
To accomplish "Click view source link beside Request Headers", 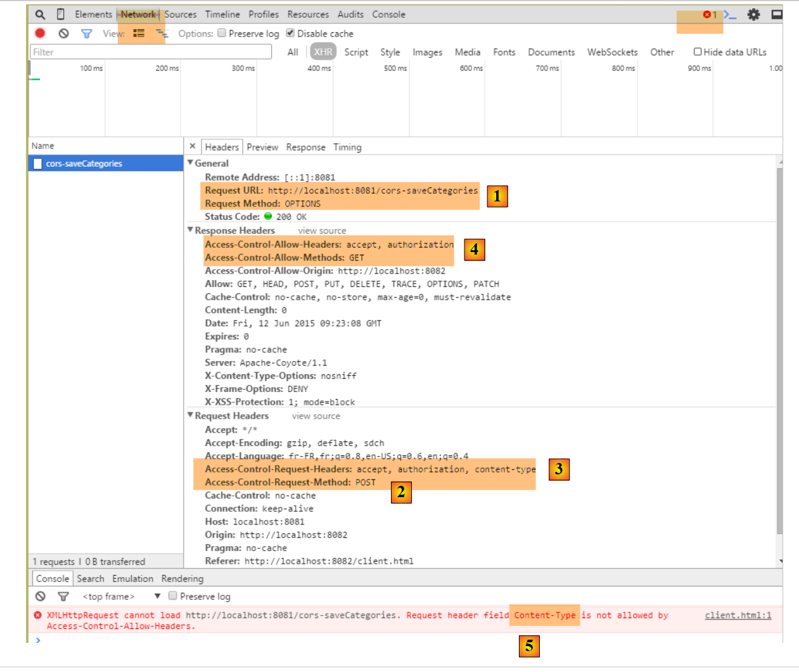I will click(316, 416).
